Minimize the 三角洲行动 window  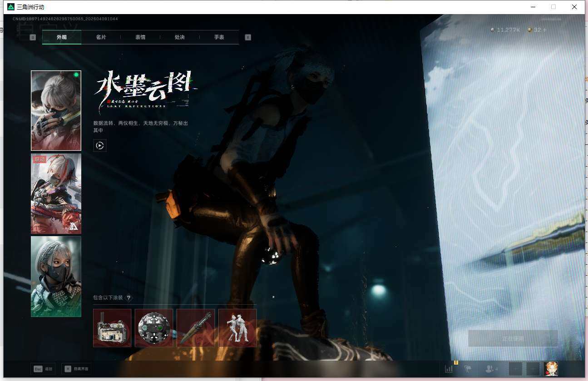point(533,7)
